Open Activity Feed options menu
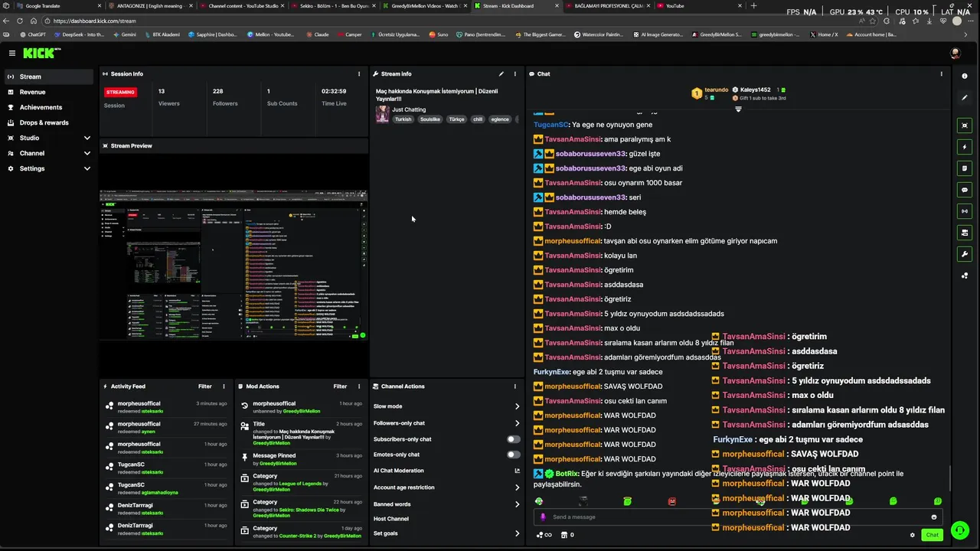Image resolution: width=980 pixels, height=551 pixels. coord(224,386)
